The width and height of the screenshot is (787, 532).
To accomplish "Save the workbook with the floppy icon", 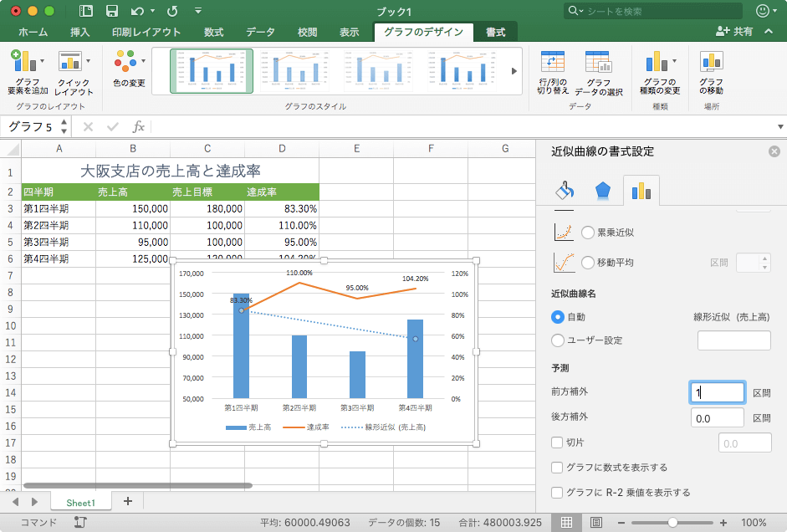I will 111,11.
